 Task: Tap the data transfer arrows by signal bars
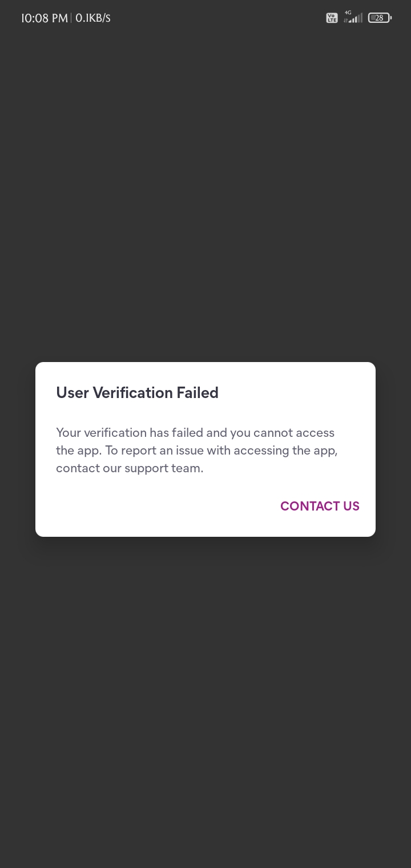point(345,21)
